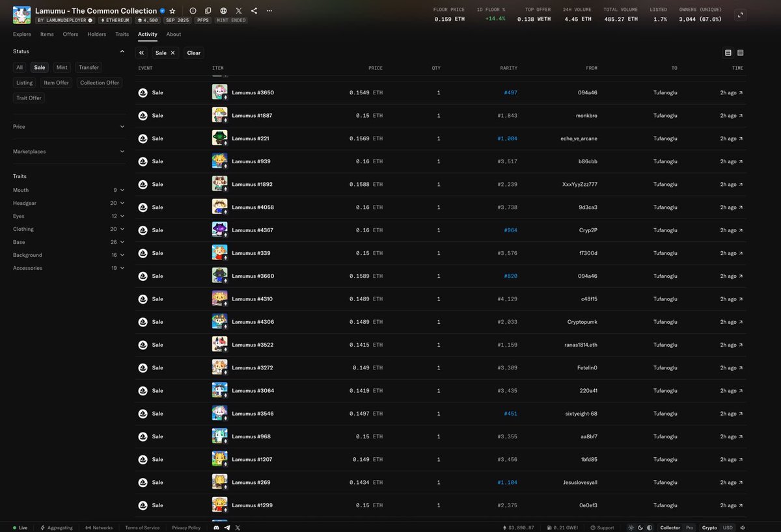Open the X icon in the footer

pyautogui.click(x=238, y=527)
